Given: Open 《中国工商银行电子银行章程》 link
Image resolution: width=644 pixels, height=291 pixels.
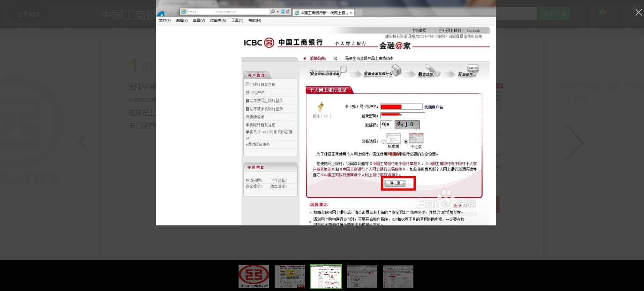Looking at the screenshot, I should pyautogui.click(x=395, y=164).
